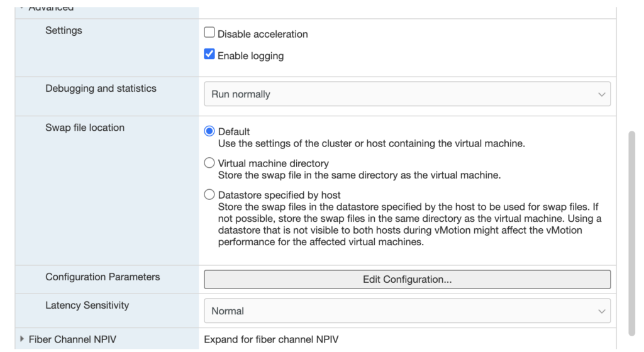Choose Virtual machine directory radio button
Viewport: 644px width, 352px height.
[x=209, y=163]
